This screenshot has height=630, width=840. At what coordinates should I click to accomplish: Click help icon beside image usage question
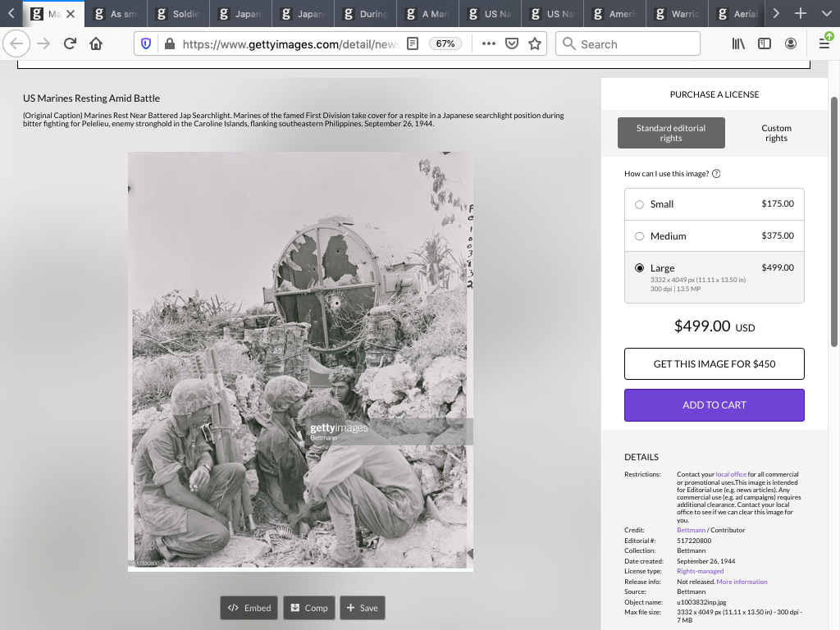(716, 174)
